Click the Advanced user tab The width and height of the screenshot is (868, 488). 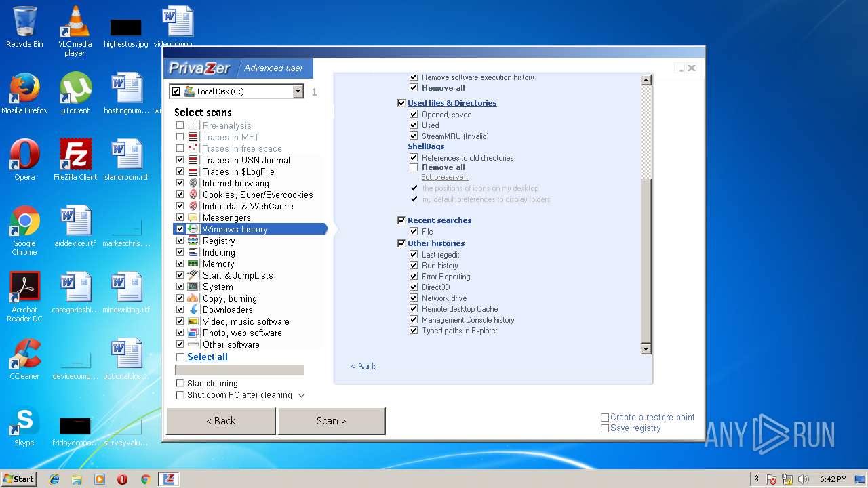pos(273,68)
